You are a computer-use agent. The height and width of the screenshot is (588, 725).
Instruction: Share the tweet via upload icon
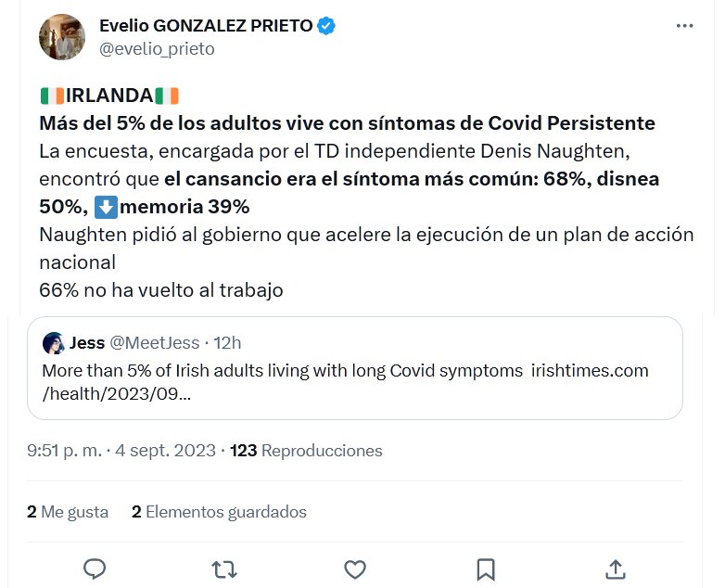[x=615, y=568]
